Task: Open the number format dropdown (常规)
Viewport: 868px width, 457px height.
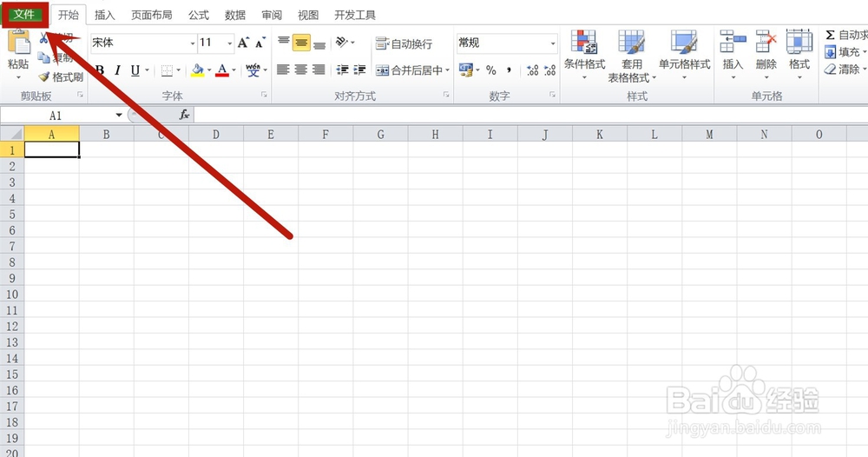Action: click(x=552, y=43)
